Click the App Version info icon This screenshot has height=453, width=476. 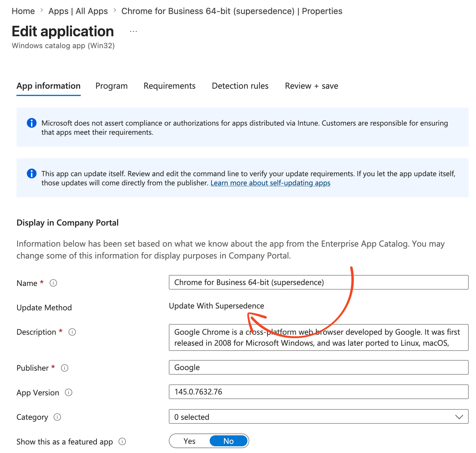click(x=69, y=392)
